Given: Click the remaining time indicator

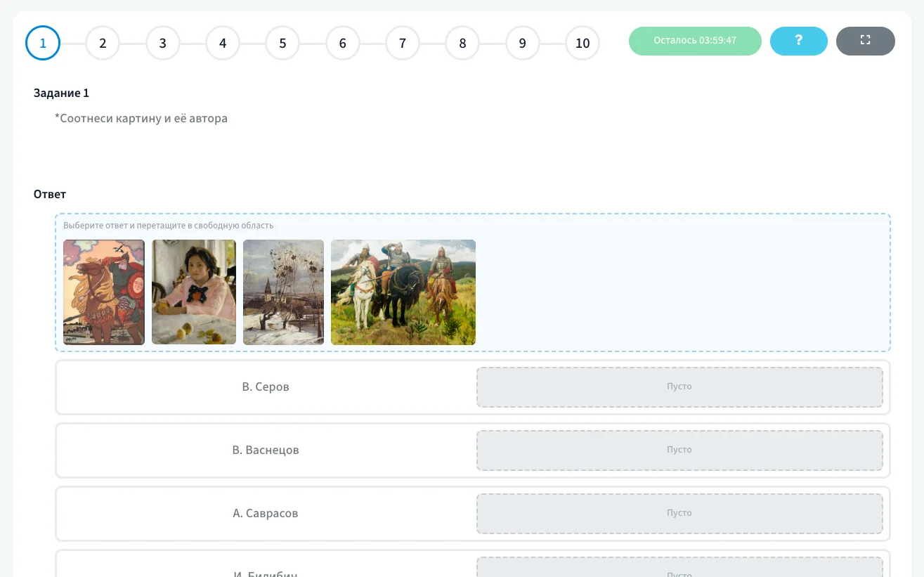Looking at the screenshot, I should click(695, 41).
